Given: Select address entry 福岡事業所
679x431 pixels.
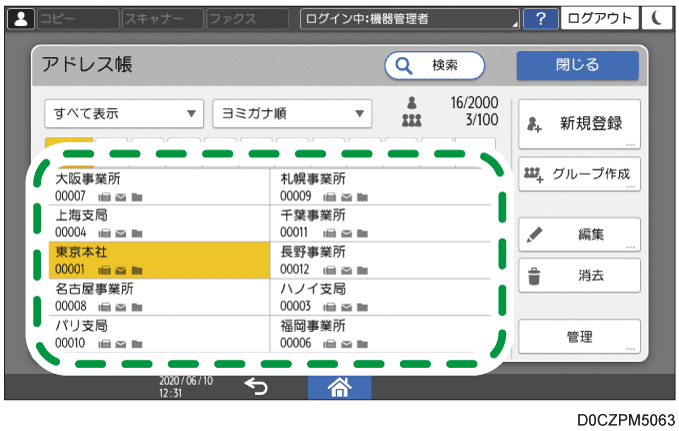Looking at the screenshot, I should [x=381, y=334].
